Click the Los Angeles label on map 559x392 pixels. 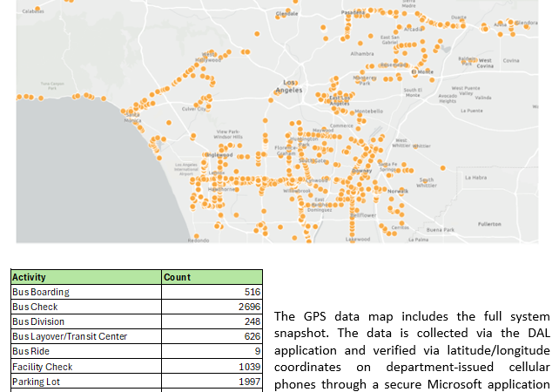289,85
